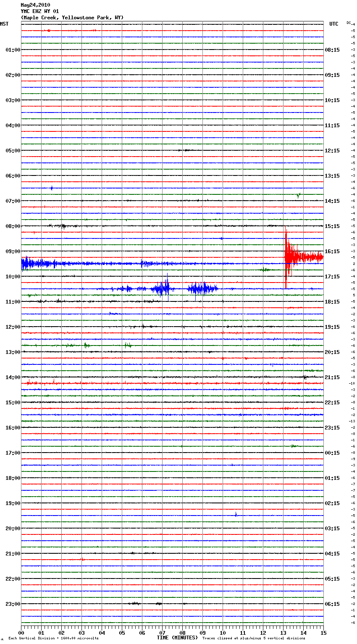The image size is (357, 644).
Task: Click the 23:15 UTC time label
Action: (x=332, y=428)
